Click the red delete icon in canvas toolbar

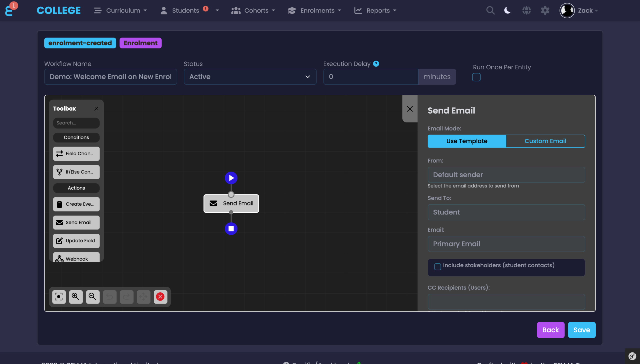tap(160, 297)
